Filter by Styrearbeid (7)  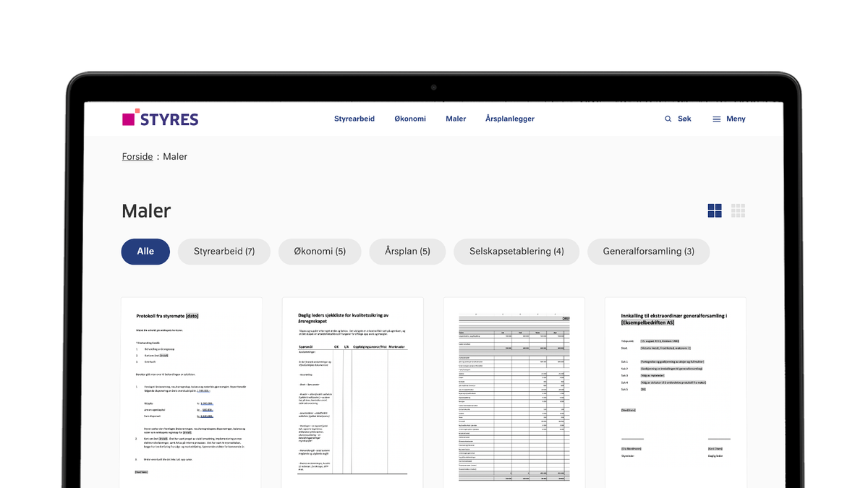(x=224, y=252)
